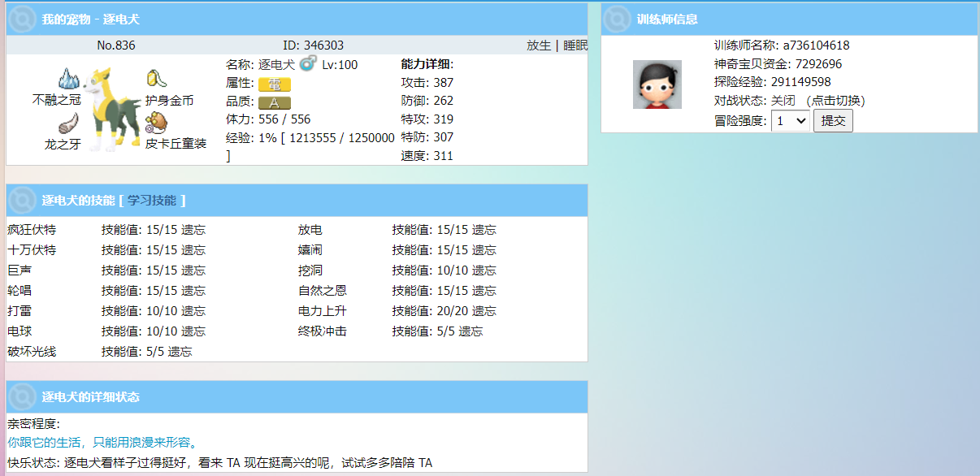Open the 冒险强度 dropdown
Image resolution: width=980 pixels, height=476 pixels.
(x=791, y=121)
